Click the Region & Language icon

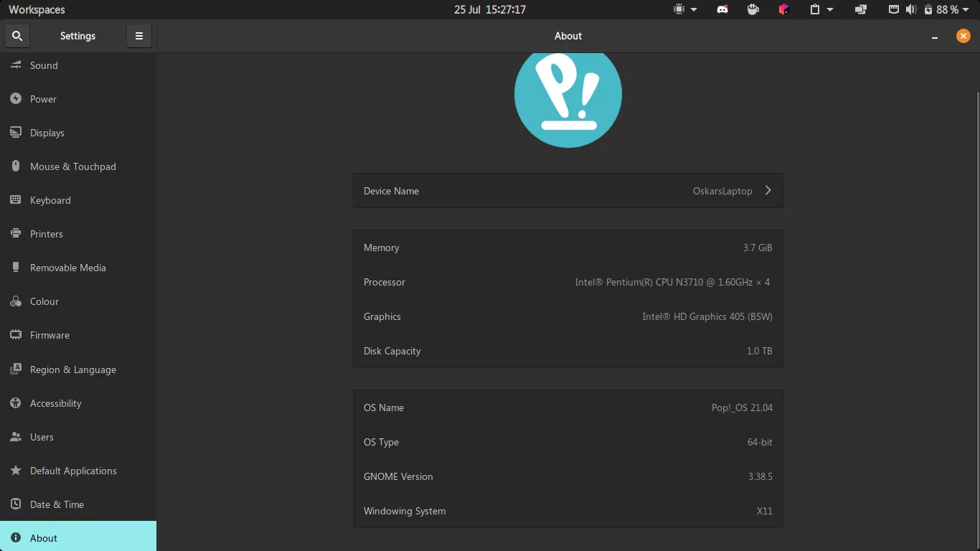tap(16, 369)
